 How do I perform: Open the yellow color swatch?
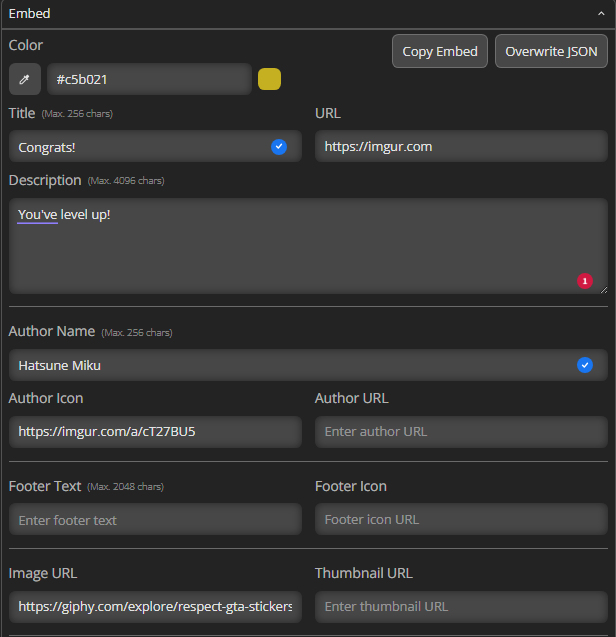click(x=269, y=79)
